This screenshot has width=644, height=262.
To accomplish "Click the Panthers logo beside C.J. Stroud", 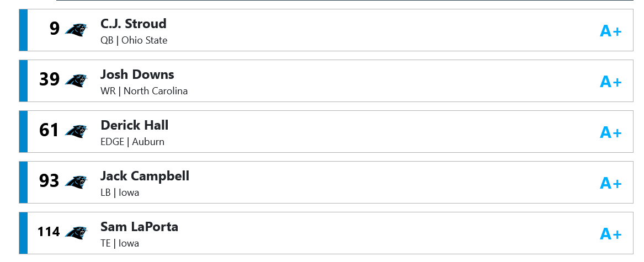I will [76, 30].
